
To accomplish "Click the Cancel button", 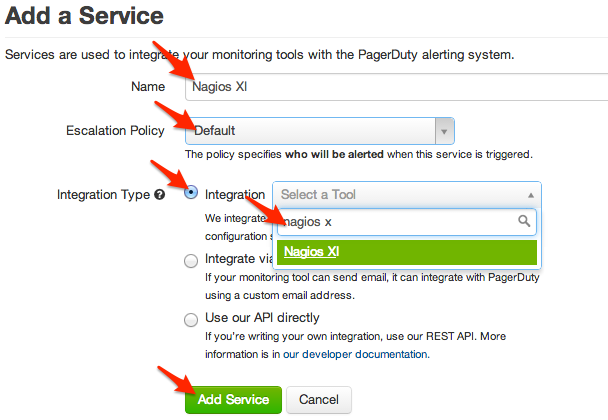I will pyautogui.click(x=319, y=399).
